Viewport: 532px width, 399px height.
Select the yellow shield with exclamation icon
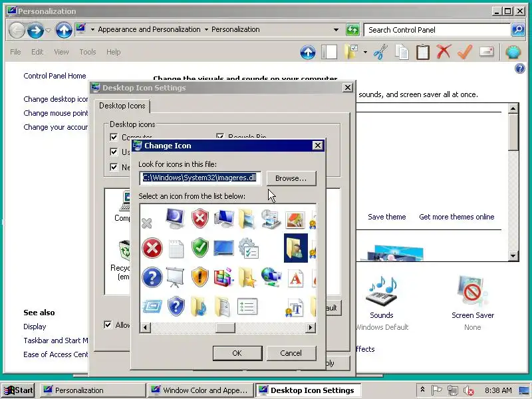(200, 277)
